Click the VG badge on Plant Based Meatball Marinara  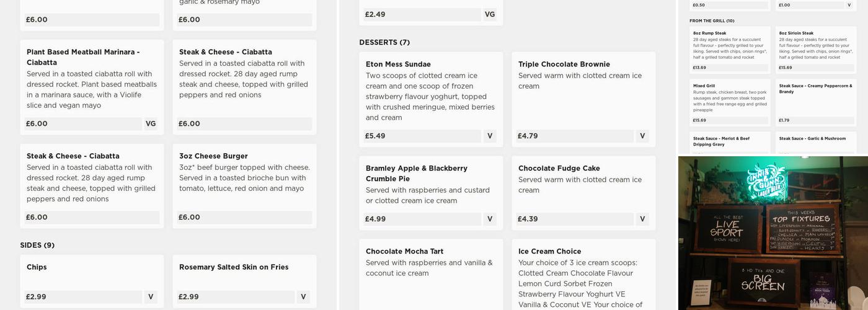tap(151, 123)
